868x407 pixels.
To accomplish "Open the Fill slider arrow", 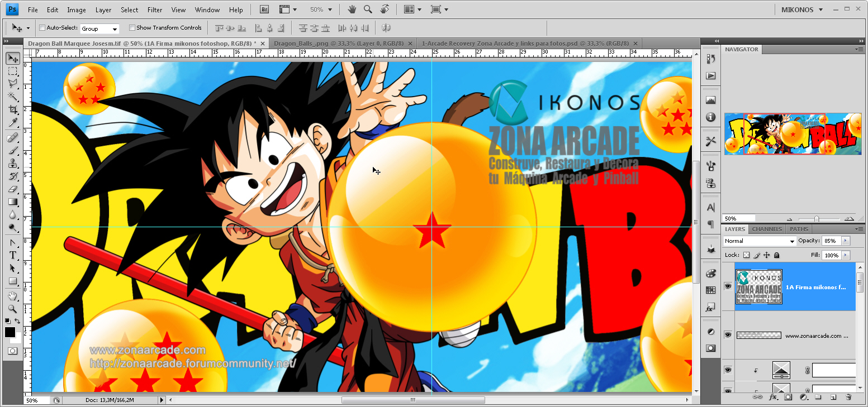I will pyautogui.click(x=845, y=255).
